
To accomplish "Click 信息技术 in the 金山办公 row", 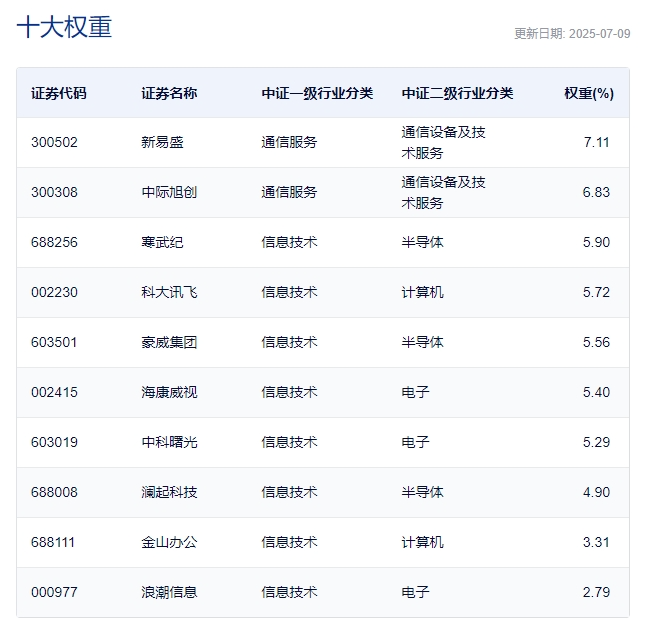I will click(289, 542).
